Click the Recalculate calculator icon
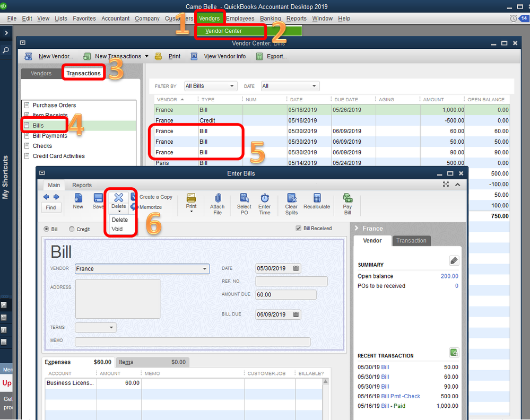 (x=317, y=198)
